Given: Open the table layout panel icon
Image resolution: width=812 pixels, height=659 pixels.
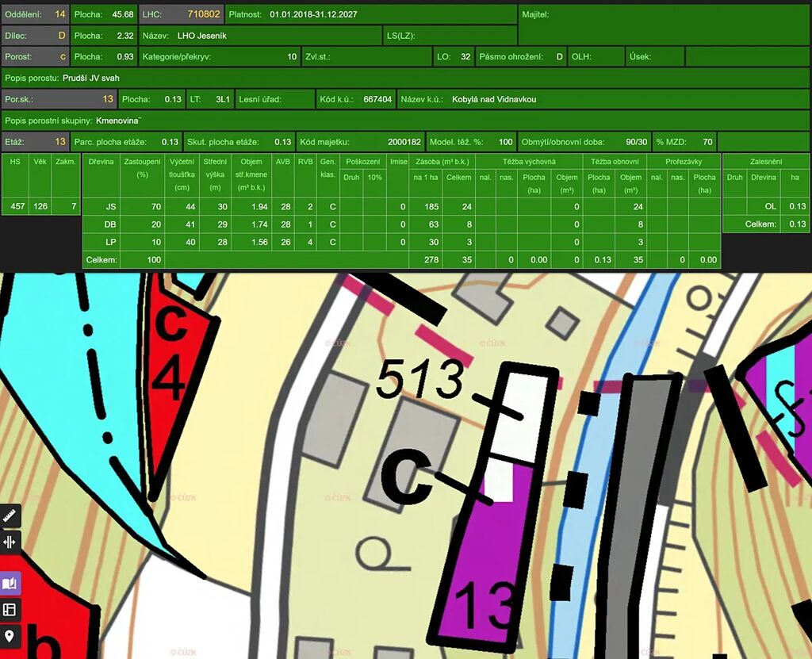Looking at the screenshot, I should click(10, 609).
